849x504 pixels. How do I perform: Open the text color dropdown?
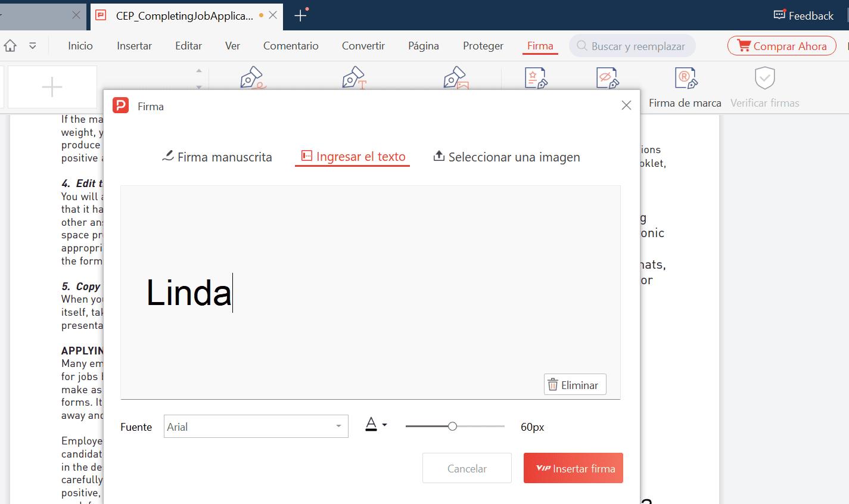[x=376, y=424]
